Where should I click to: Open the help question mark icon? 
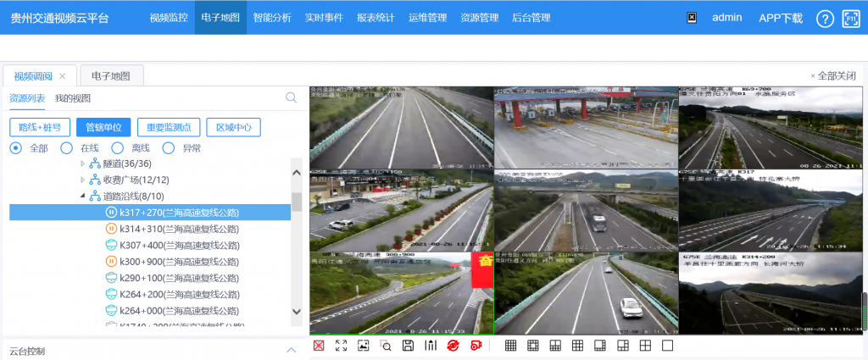pyautogui.click(x=825, y=19)
